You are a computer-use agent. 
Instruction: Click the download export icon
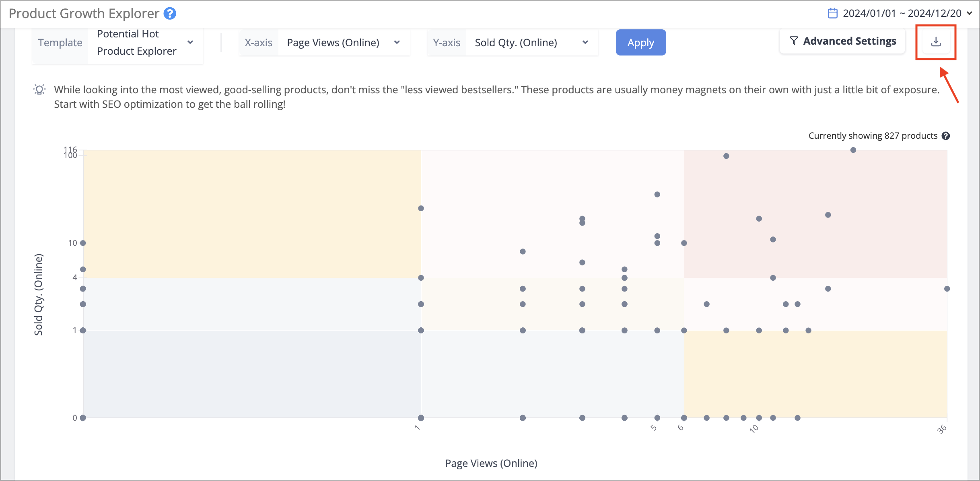coord(936,42)
